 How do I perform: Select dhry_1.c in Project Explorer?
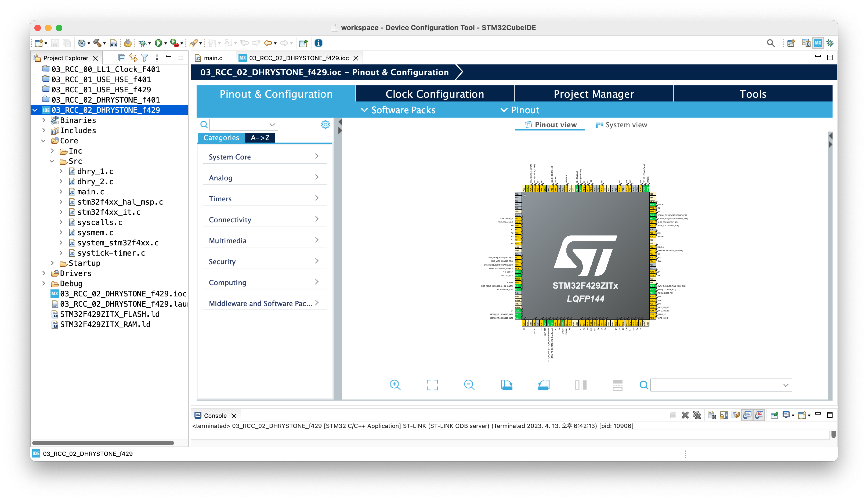coord(95,171)
